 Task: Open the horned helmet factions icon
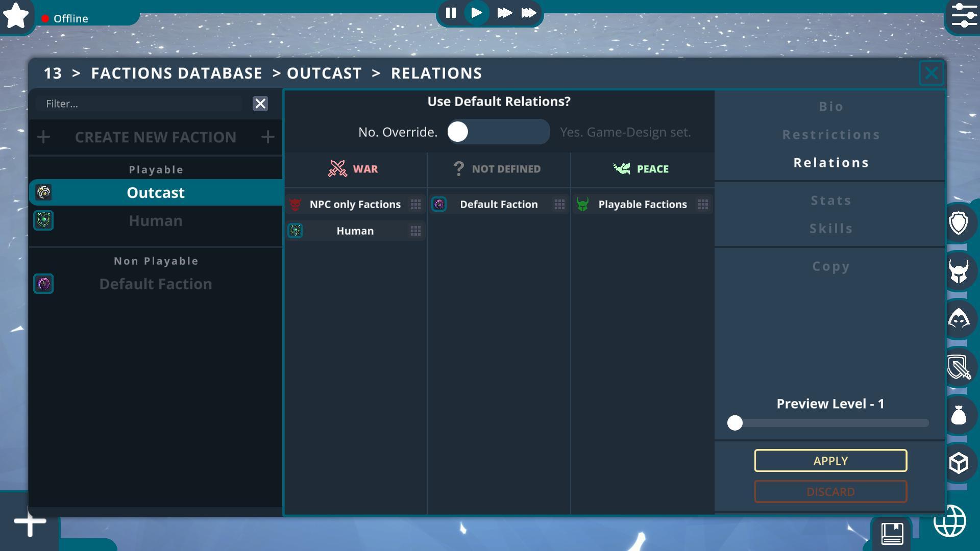(x=959, y=271)
